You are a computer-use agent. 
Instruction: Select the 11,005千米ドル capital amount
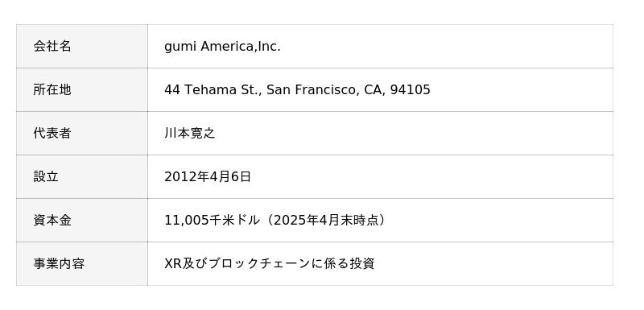212,221
